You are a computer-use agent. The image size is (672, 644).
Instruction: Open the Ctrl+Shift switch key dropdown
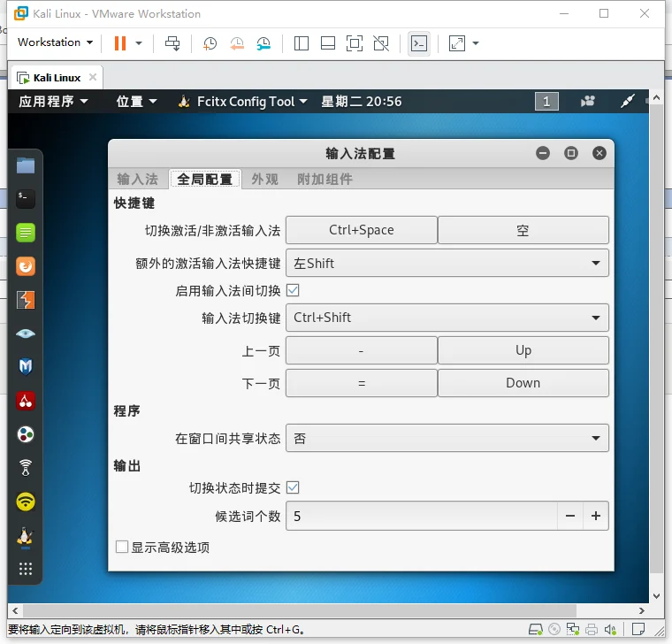point(447,318)
